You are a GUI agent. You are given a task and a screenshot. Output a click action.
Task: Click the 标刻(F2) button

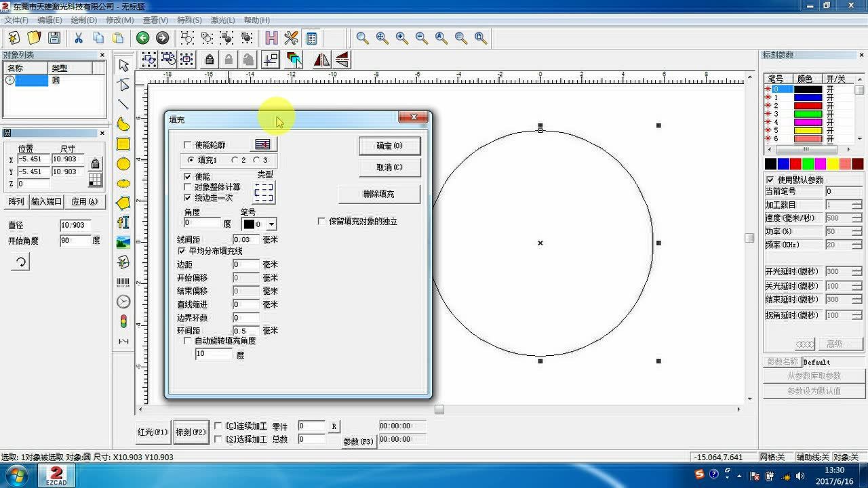point(191,432)
